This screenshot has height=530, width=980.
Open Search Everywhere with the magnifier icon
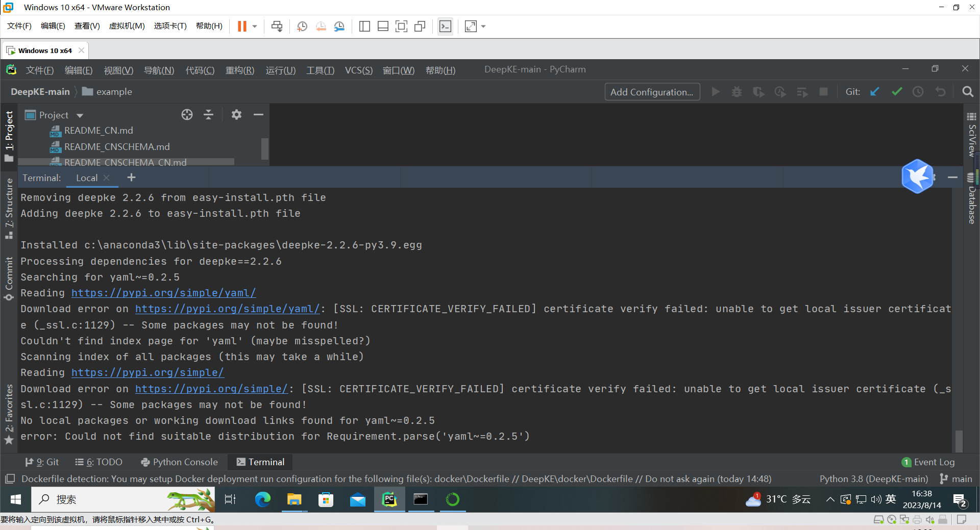tap(968, 92)
